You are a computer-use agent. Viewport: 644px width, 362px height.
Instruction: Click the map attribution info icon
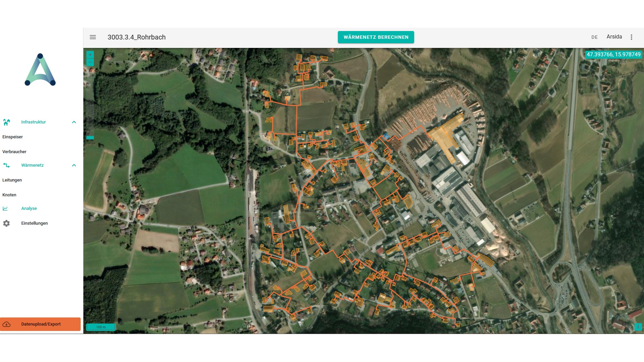(x=638, y=327)
